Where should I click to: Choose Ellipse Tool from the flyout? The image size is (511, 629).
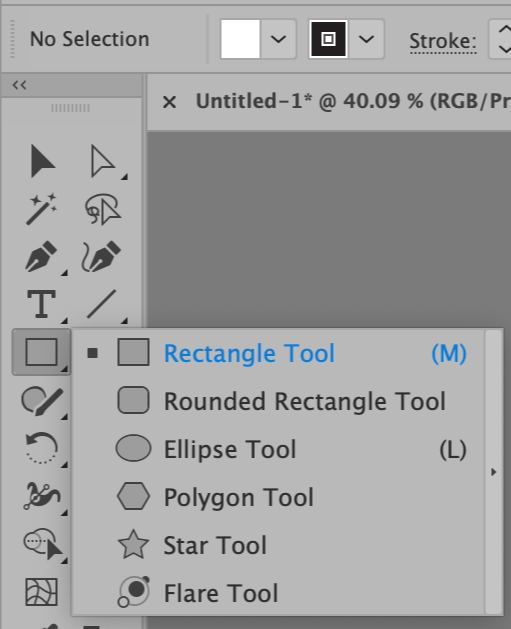(x=278, y=449)
